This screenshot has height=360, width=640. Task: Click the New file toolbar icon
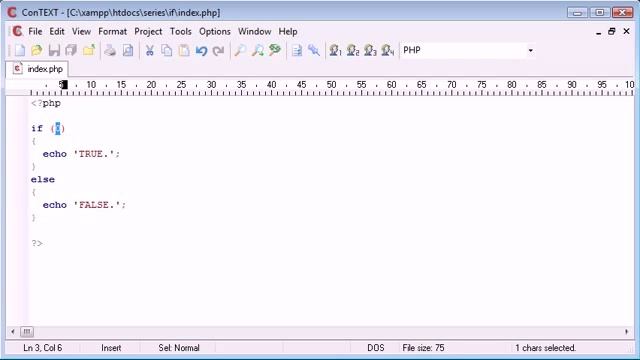click(x=20, y=51)
